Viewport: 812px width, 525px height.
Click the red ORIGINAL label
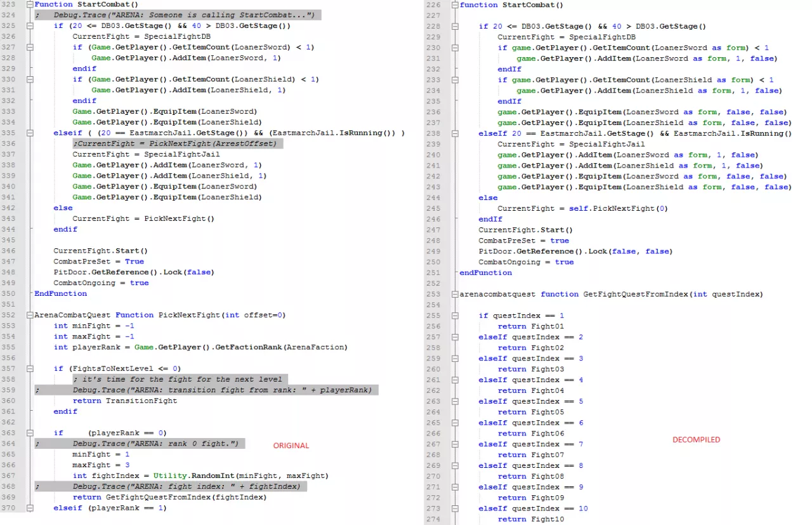pos(291,446)
